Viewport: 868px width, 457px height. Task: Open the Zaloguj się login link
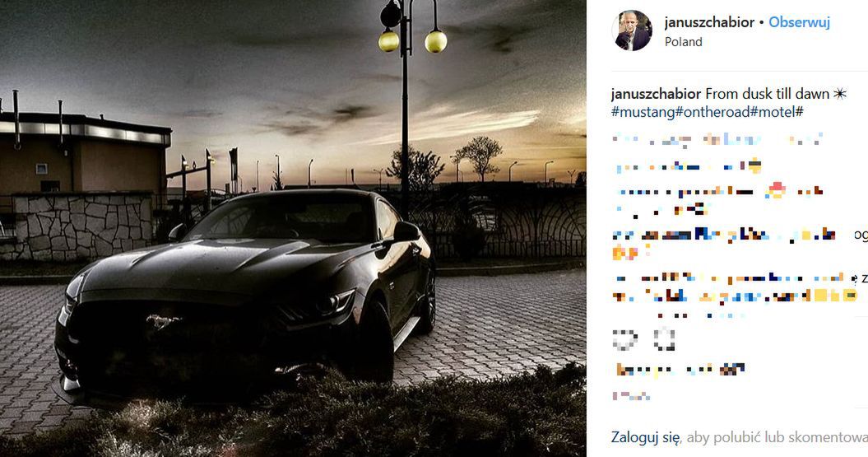646,437
